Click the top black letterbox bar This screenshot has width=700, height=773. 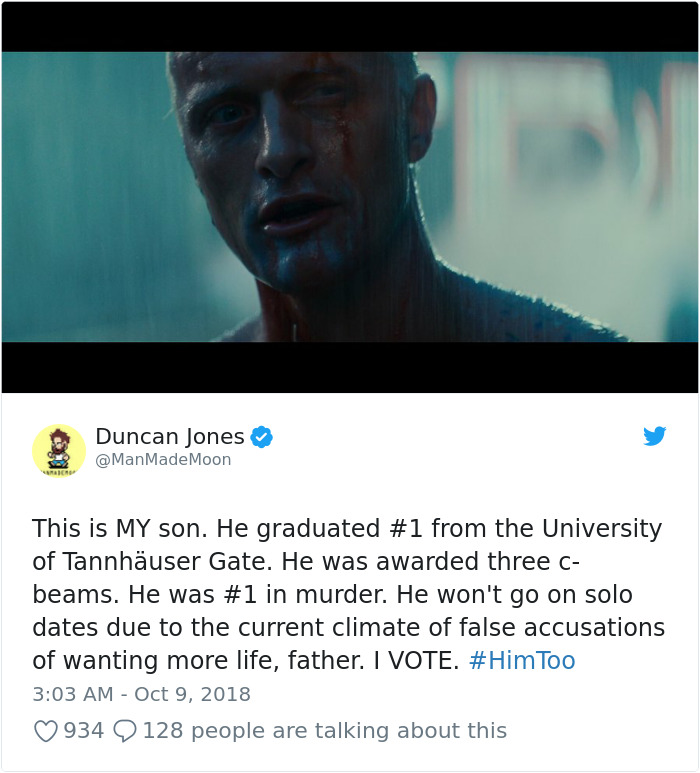pyautogui.click(x=350, y=27)
